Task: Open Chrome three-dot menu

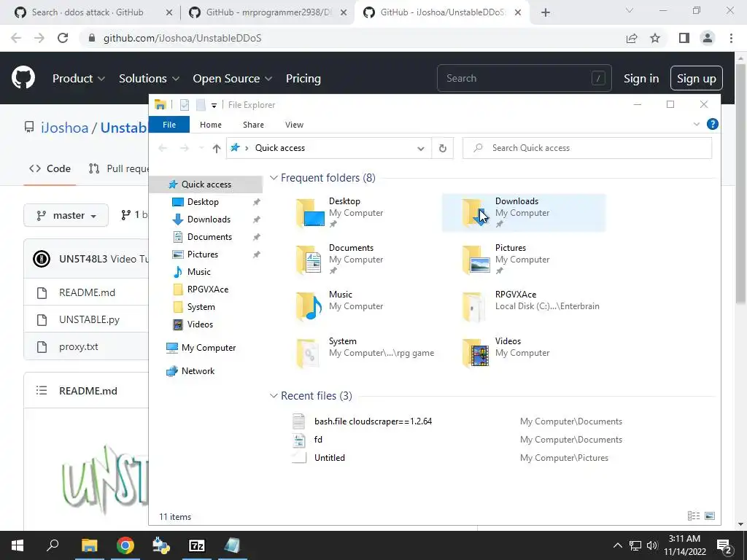Action: [x=731, y=38]
